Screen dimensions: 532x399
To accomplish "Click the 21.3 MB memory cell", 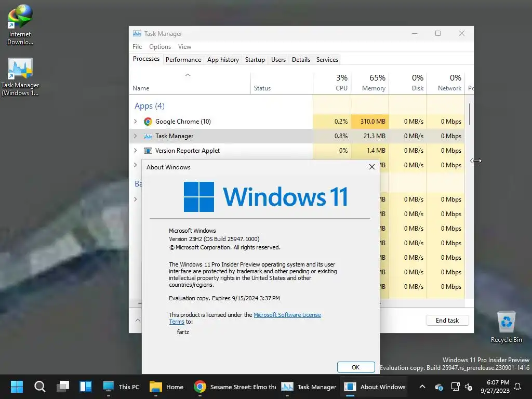I will pyautogui.click(x=370, y=136).
